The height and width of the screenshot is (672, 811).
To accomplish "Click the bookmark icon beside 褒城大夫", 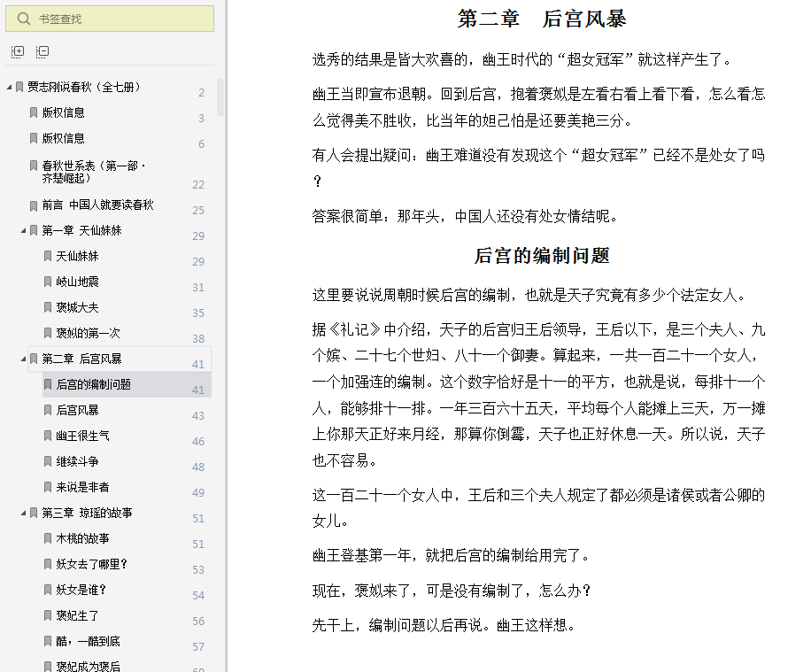I will pyautogui.click(x=48, y=307).
